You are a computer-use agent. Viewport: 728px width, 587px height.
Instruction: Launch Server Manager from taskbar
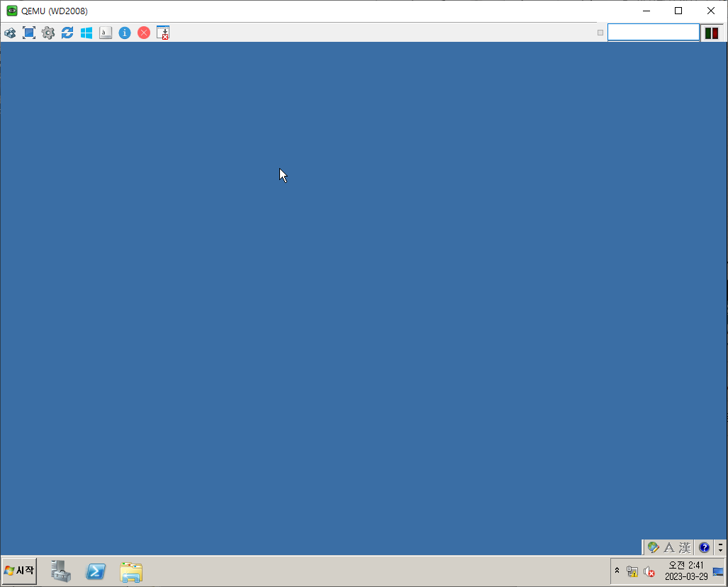(x=61, y=571)
